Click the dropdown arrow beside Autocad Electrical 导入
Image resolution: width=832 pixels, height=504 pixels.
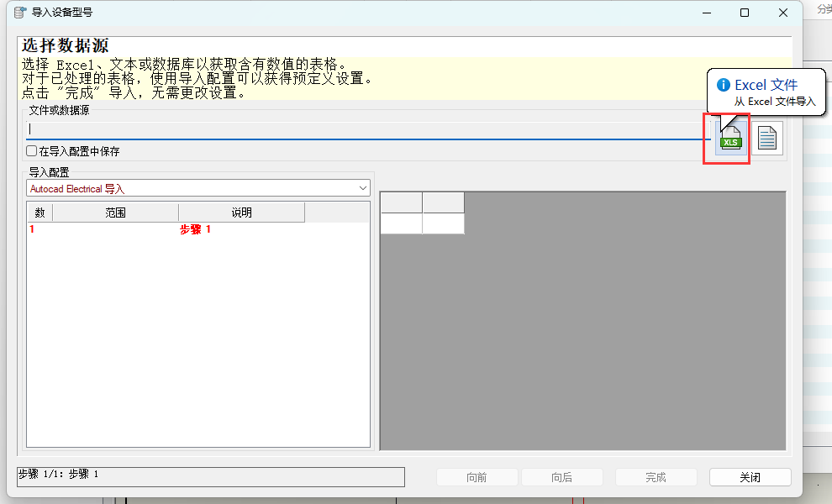[x=363, y=187]
